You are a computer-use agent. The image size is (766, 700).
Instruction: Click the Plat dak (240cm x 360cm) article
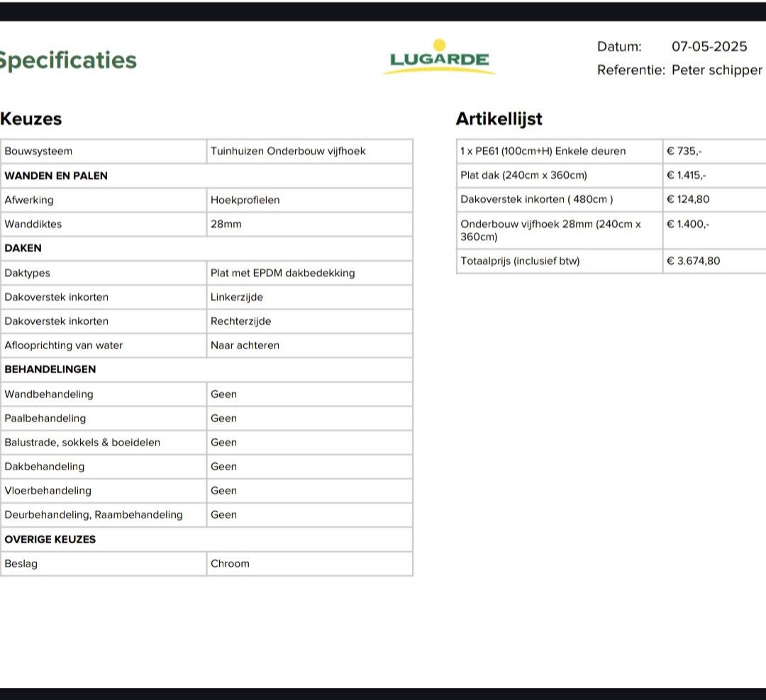(523, 175)
